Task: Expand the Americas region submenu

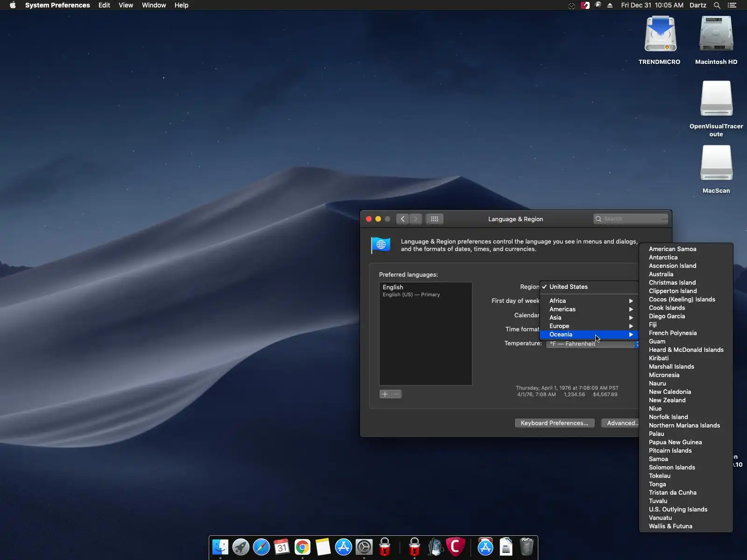Action: click(589, 309)
